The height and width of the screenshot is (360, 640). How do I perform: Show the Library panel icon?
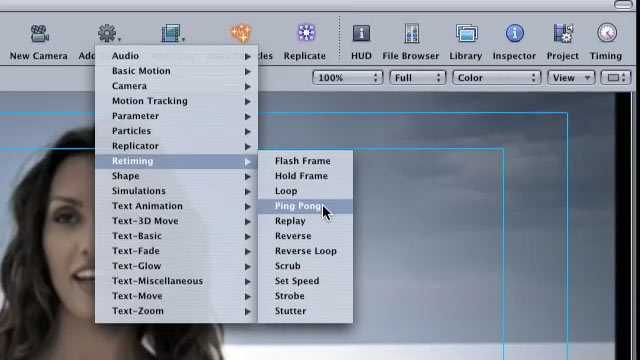466,33
